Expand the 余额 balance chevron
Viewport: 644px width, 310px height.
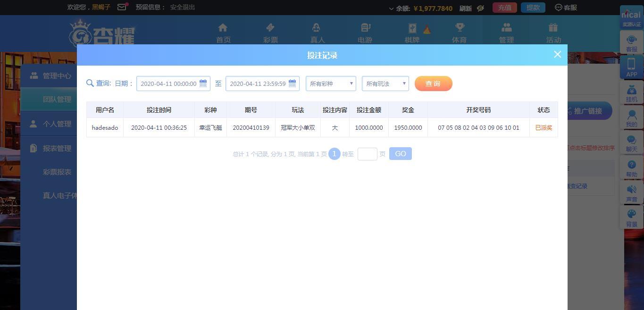pos(391,8)
